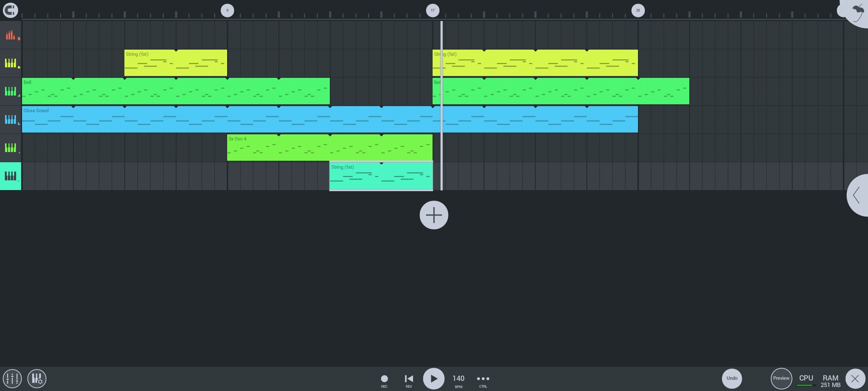Jump to bar 9 timeline marker

tap(227, 10)
